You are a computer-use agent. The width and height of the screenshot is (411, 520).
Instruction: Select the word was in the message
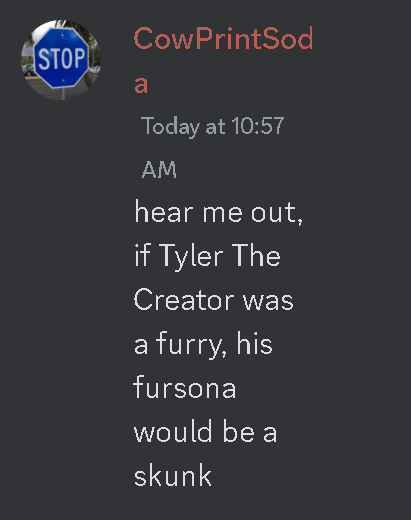268,301
